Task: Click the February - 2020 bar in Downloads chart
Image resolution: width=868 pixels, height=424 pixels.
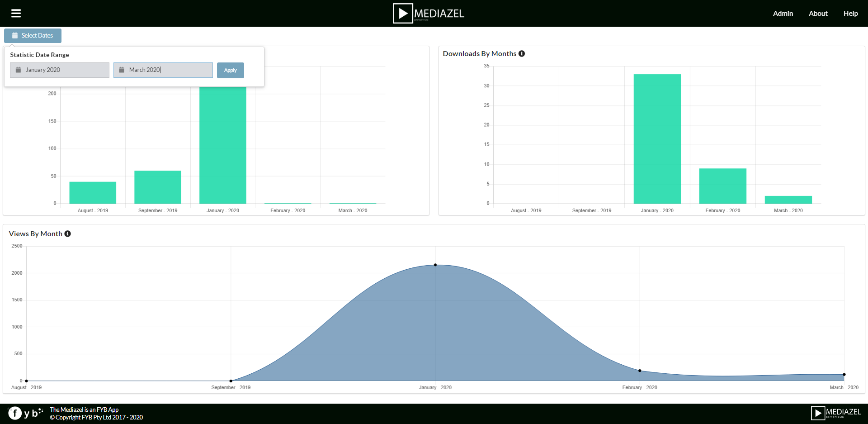Action: 723,186
